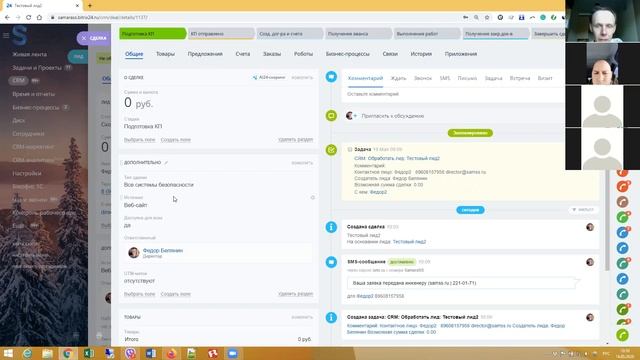Click 'Запланировано' timeline label

(x=470, y=133)
